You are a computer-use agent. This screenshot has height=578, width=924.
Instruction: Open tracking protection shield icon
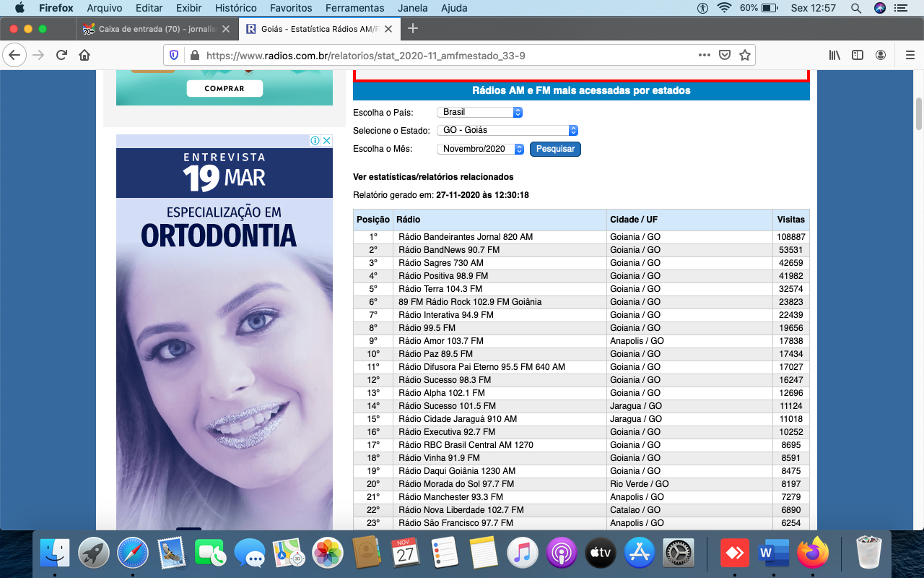[x=173, y=55]
